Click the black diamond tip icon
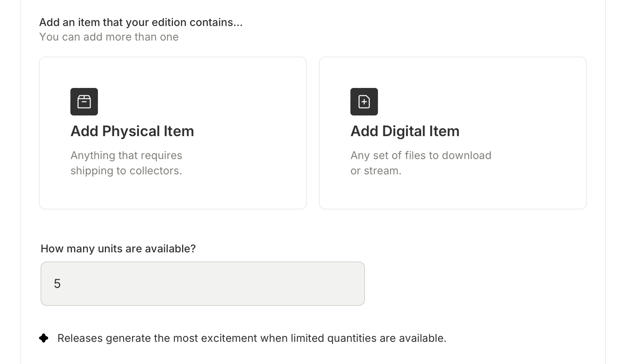The width and height of the screenshot is (622, 364). point(44,338)
